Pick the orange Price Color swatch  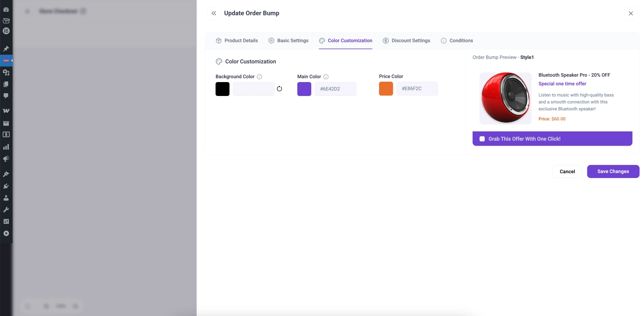[386, 89]
